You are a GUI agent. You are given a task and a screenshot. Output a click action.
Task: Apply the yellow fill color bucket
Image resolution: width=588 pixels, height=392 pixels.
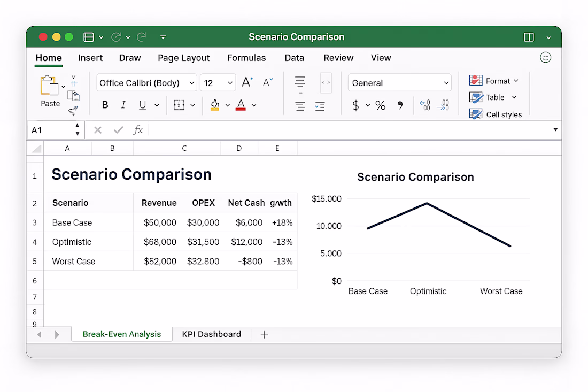coord(215,105)
